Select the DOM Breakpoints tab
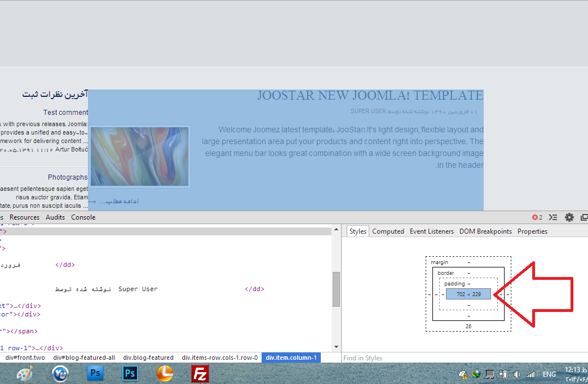 point(485,231)
